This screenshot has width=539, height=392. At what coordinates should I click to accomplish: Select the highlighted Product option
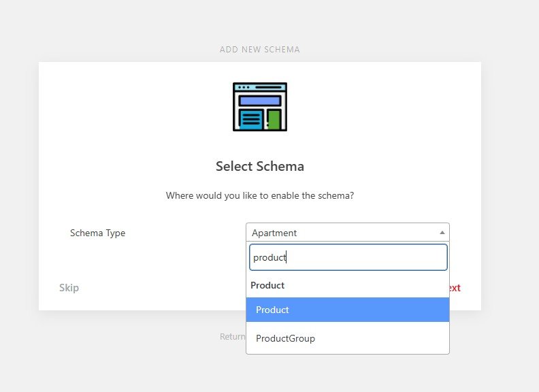coord(347,310)
